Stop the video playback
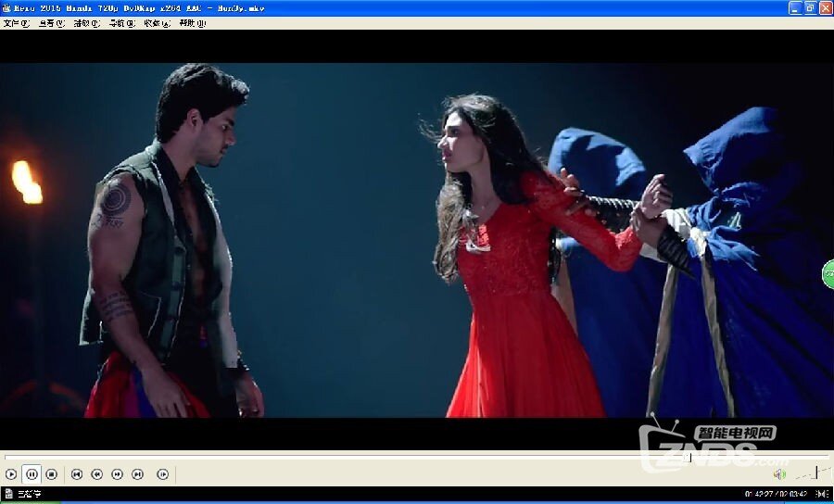This screenshot has width=834, height=504. pyautogui.click(x=51, y=474)
